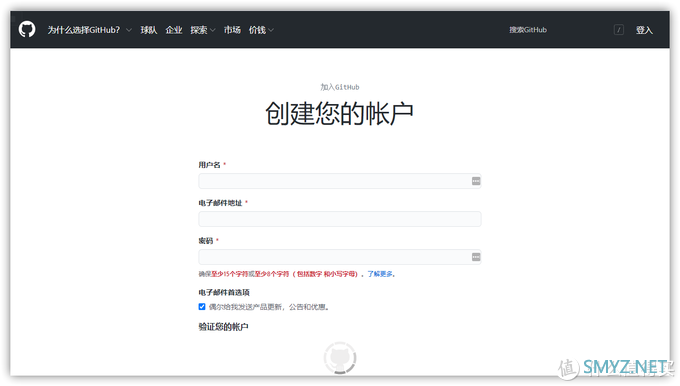Click the 电子邮件首选项 label
Viewport: 680px width, 386px height.
click(x=224, y=292)
